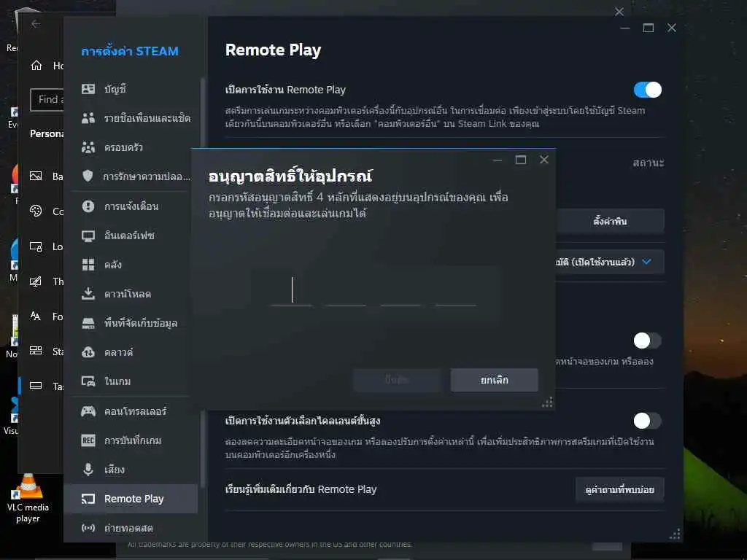Select the ดาวน์โหลด menu label
747x560 pixels.
[x=128, y=294]
